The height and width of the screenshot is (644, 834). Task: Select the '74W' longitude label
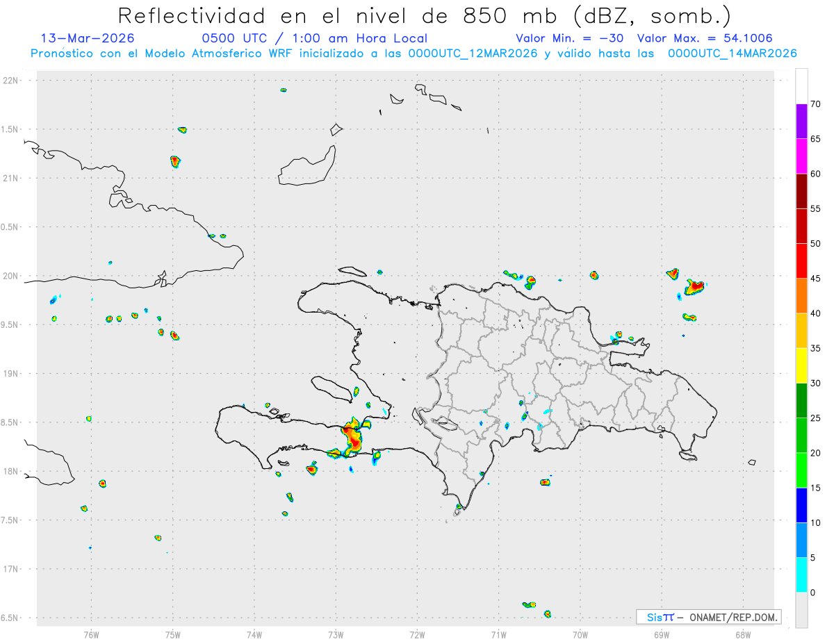pyautogui.click(x=254, y=635)
